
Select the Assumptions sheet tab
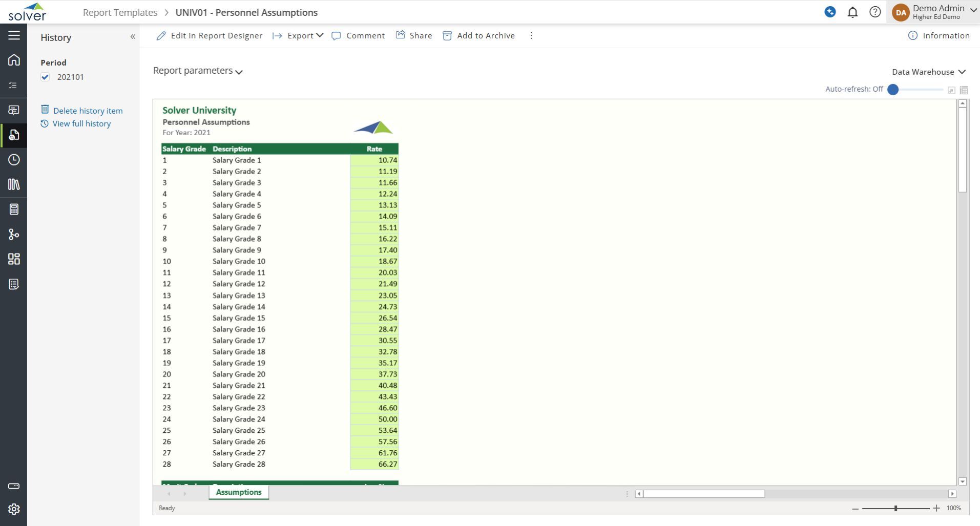pos(239,492)
